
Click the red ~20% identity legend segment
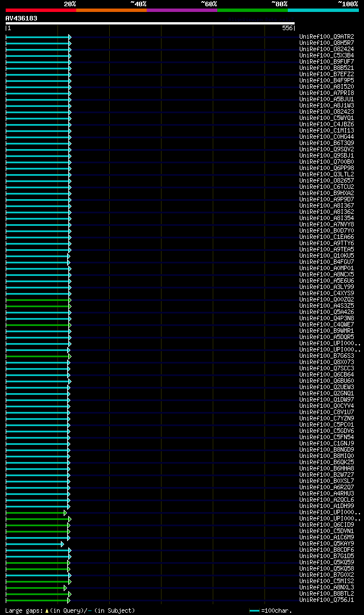[41, 10]
